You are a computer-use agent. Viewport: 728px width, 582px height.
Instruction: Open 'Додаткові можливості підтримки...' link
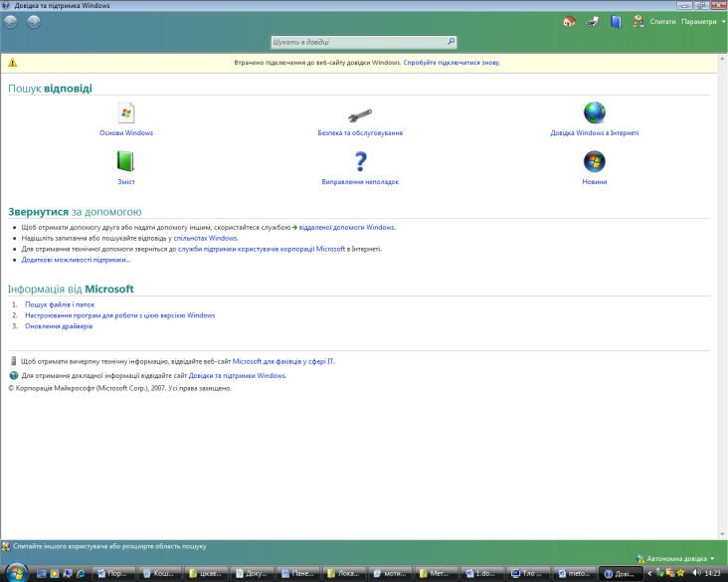[x=76, y=260]
